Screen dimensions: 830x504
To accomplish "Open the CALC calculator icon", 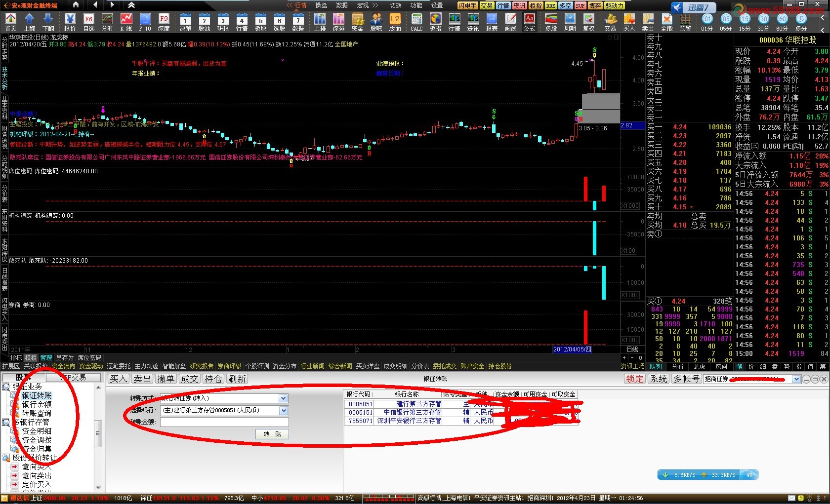I will point(416,22).
